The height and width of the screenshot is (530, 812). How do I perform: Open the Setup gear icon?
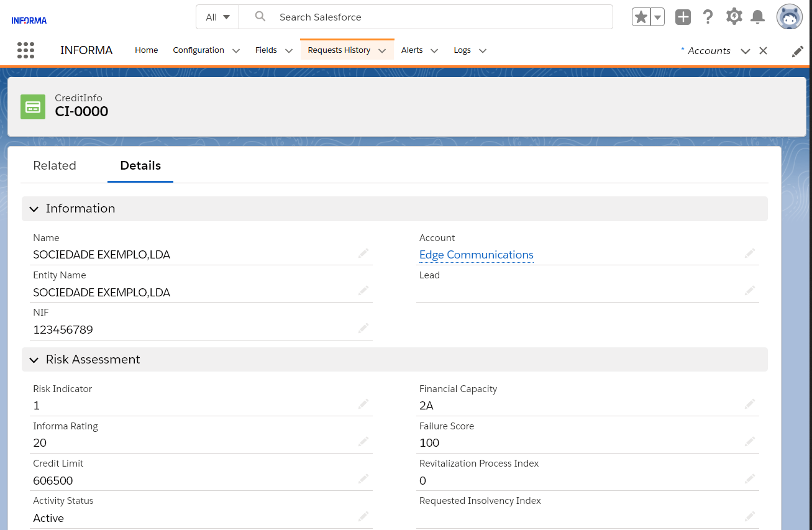(734, 17)
